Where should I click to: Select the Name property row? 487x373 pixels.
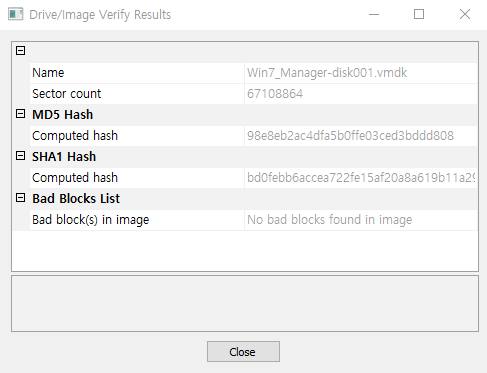coord(253,73)
